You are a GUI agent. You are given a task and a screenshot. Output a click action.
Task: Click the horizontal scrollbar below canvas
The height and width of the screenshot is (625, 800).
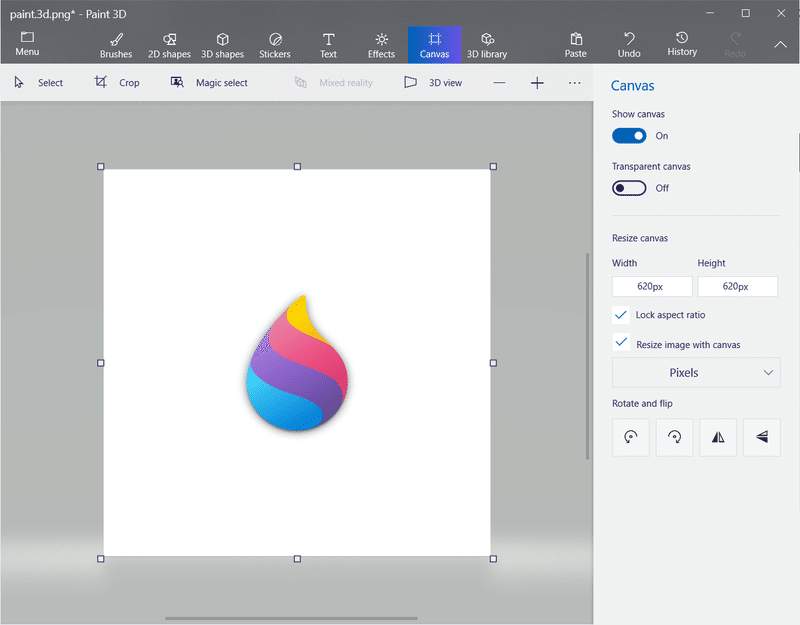(291, 618)
